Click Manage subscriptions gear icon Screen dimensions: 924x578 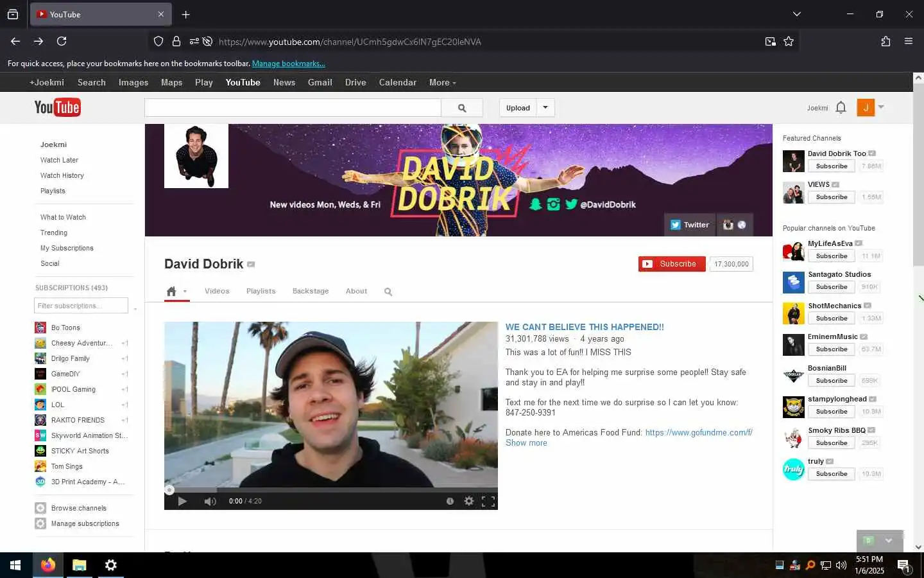tap(40, 523)
